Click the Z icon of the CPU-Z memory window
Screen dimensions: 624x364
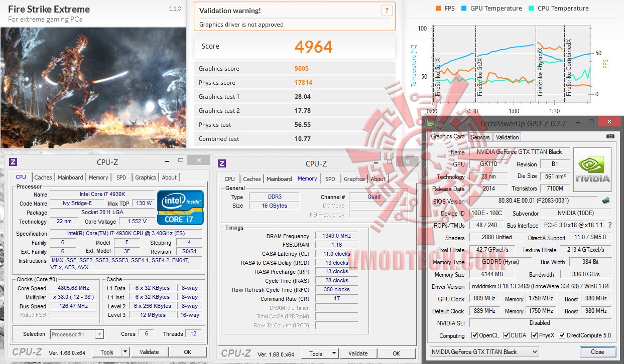(x=222, y=163)
